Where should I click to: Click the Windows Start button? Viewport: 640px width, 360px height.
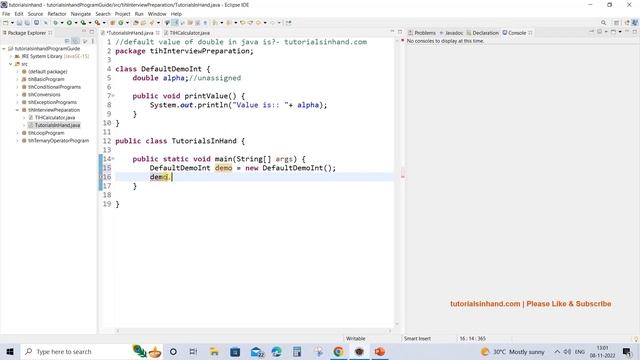coord(10,352)
